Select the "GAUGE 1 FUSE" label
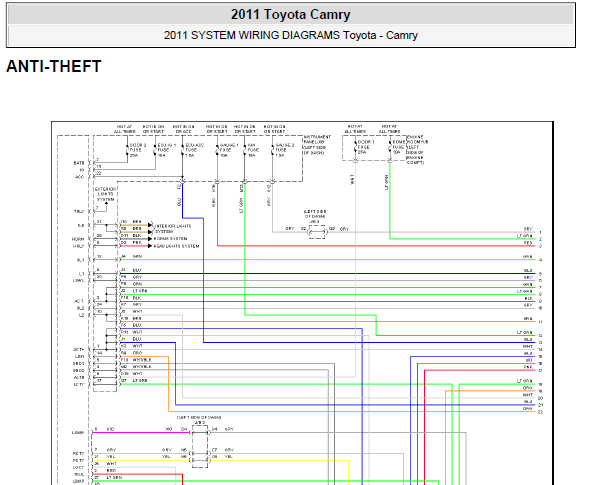608x485 pixels. (x=229, y=148)
